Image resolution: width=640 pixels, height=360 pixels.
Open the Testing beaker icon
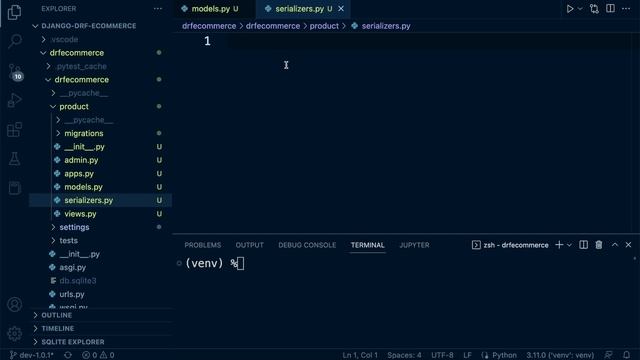coord(14,159)
